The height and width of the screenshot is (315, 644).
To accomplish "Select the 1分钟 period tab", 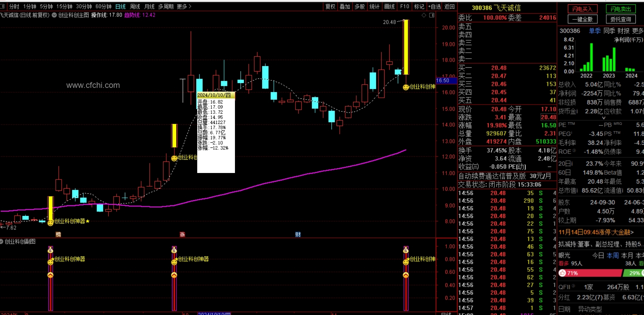I will pos(30,6).
